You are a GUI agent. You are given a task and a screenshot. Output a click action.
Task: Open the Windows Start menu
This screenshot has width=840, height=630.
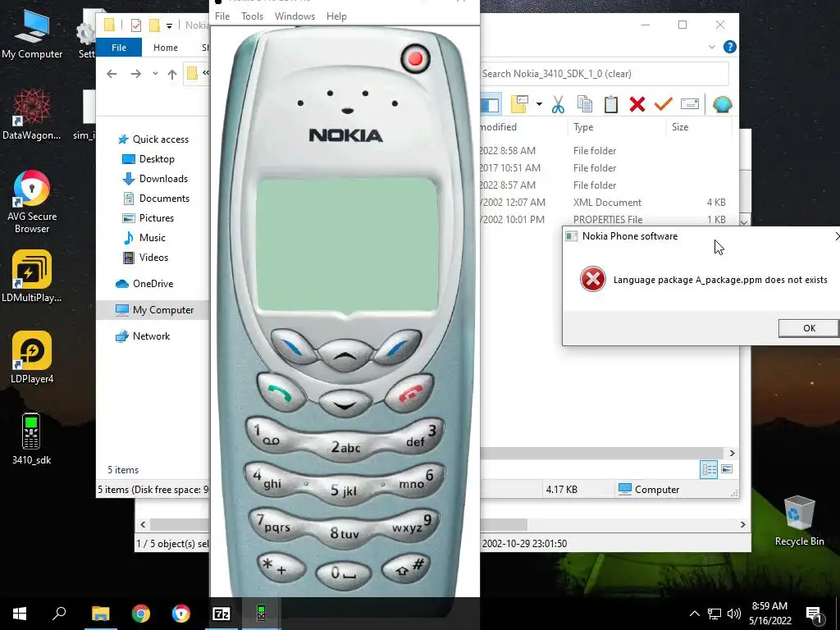click(x=20, y=614)
